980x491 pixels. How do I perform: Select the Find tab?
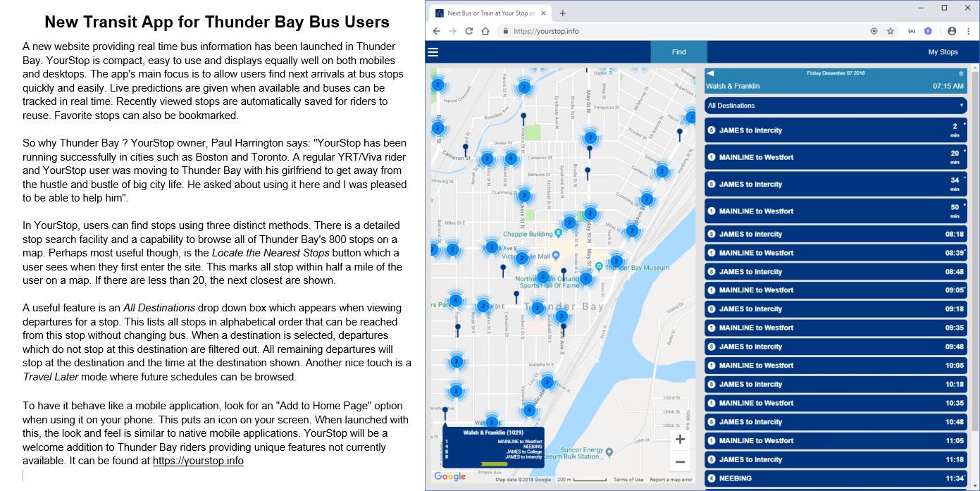[678, 51]
